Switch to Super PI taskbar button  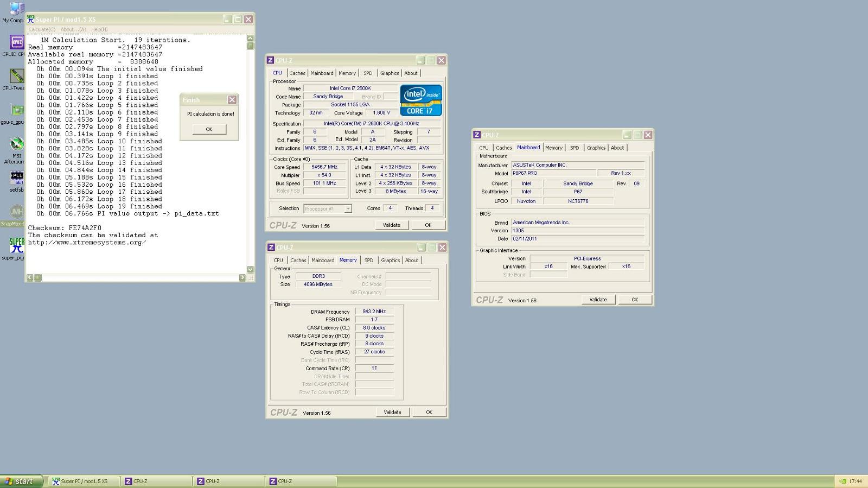pyautogui.click(x=84, y=481)
